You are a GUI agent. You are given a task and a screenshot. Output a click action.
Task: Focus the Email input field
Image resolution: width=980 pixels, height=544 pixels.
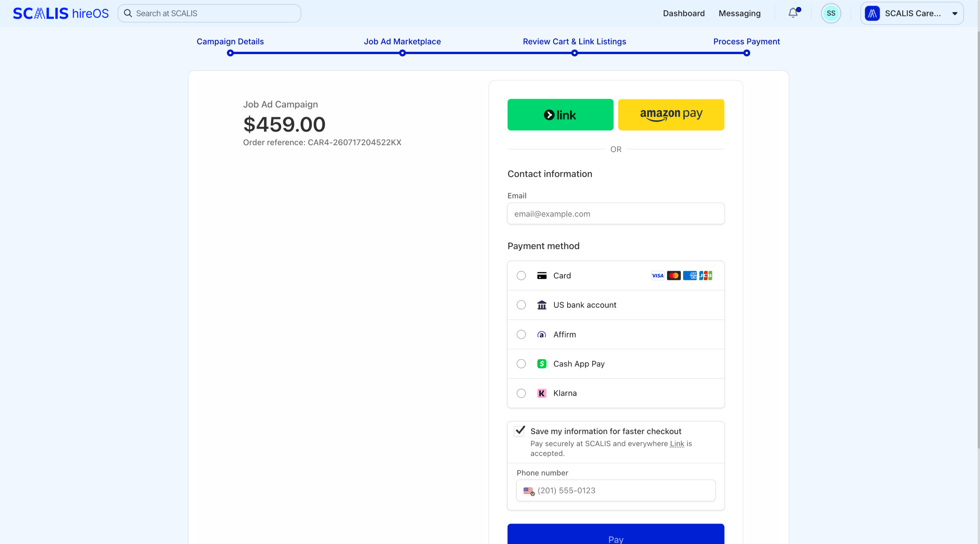pos(616,214)
